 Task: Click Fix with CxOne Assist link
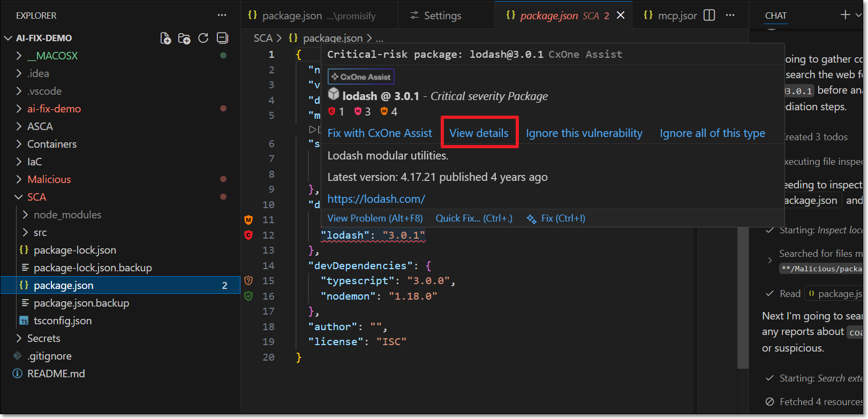pos(380,133)
